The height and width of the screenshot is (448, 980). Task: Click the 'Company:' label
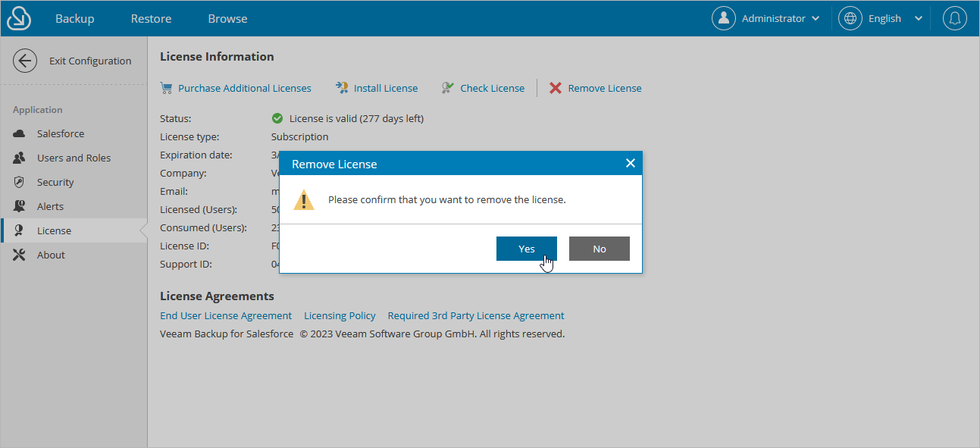tap(183, 173)
